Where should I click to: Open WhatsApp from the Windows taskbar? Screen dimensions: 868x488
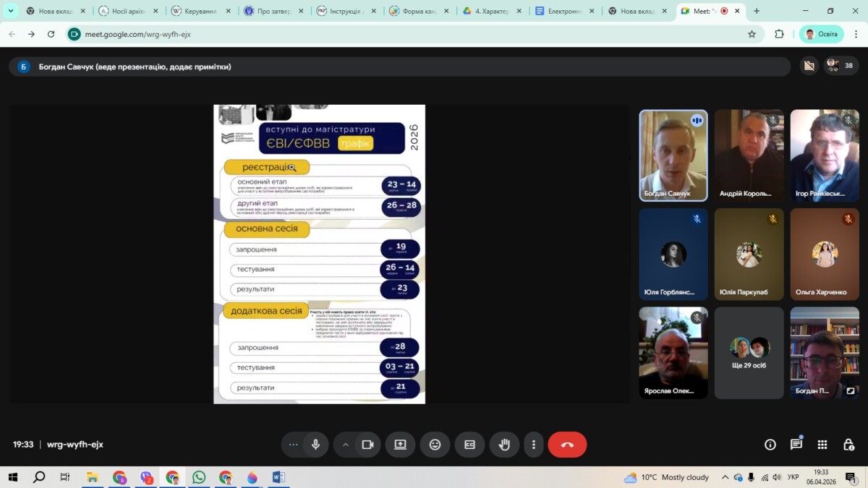(199, 477)
